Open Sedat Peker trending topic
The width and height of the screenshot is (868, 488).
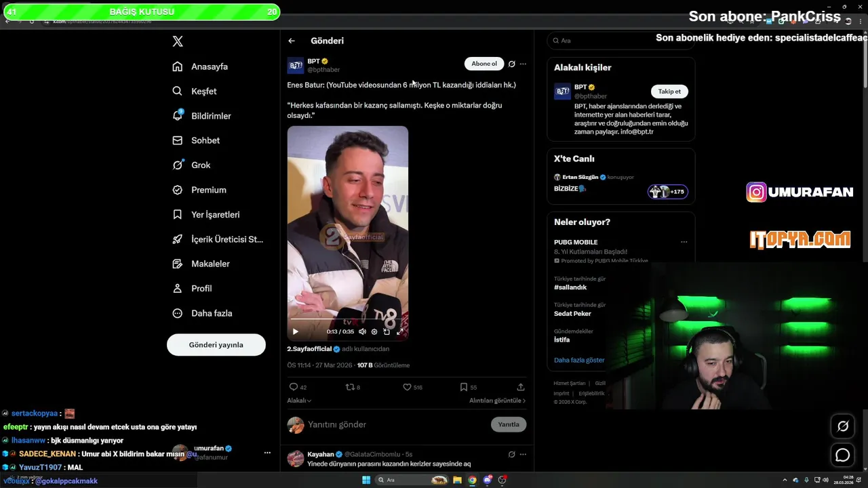[572, 313]
